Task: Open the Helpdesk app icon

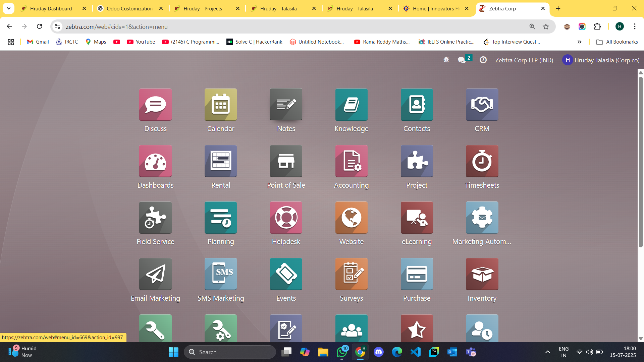Action: tap(286, 218)
